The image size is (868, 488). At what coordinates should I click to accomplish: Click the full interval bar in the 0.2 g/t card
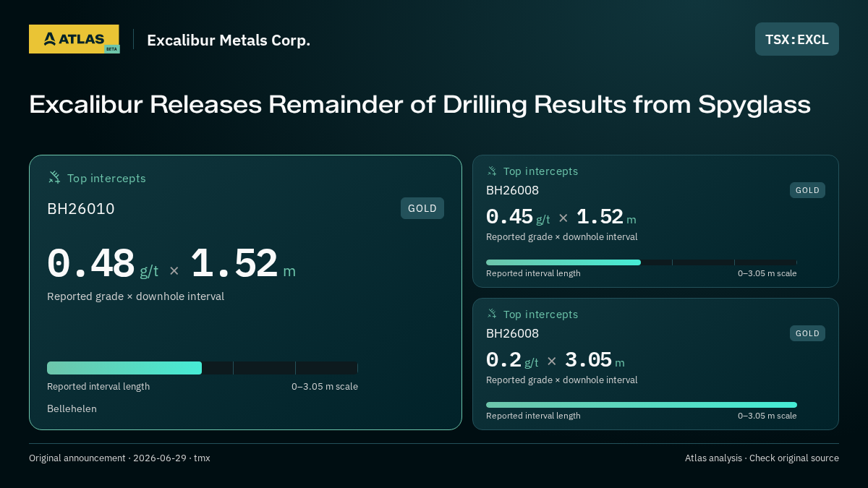[x=642, y=405]
